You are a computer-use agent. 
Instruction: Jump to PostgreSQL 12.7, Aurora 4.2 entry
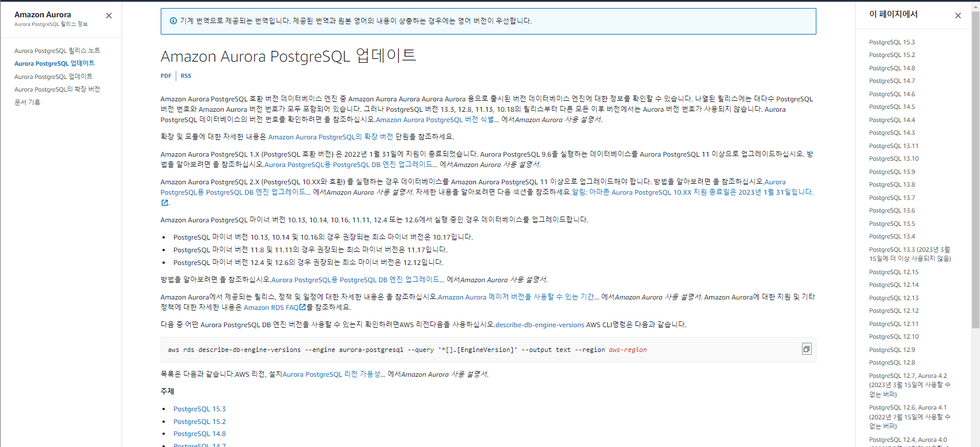click(x=910, y=385)
